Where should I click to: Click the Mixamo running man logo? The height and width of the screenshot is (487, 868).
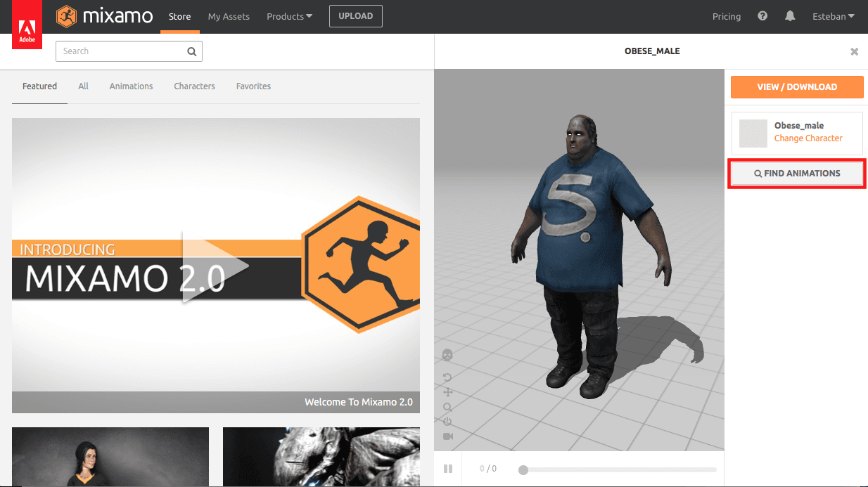(67, 15)
